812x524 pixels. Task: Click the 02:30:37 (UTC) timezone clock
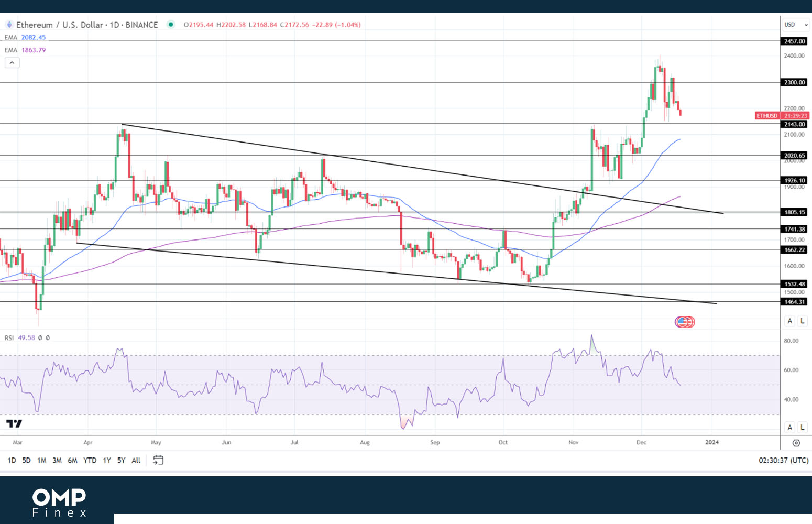tap(783, 460)
